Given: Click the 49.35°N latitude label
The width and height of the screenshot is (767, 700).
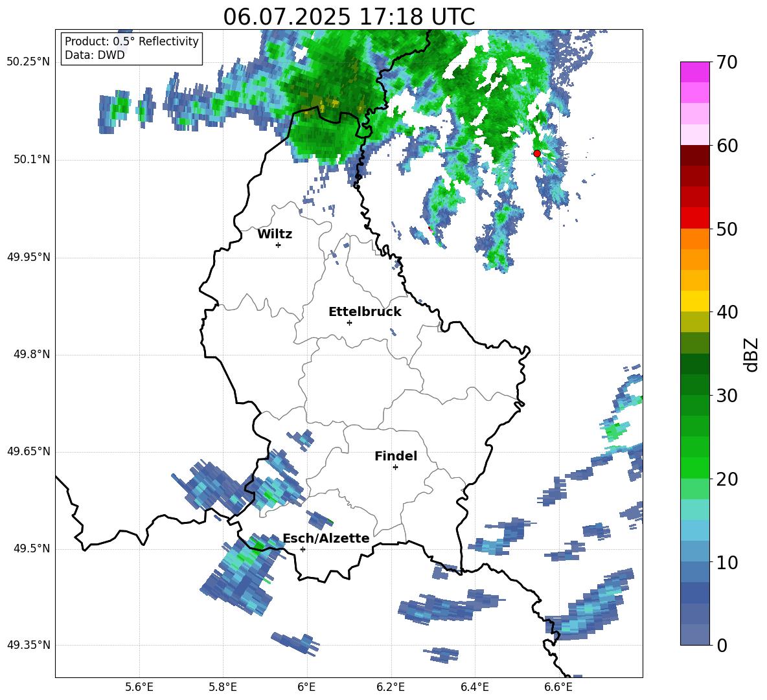Looking at the screenshot, I should pyautogui.click(x=29, y=645).
